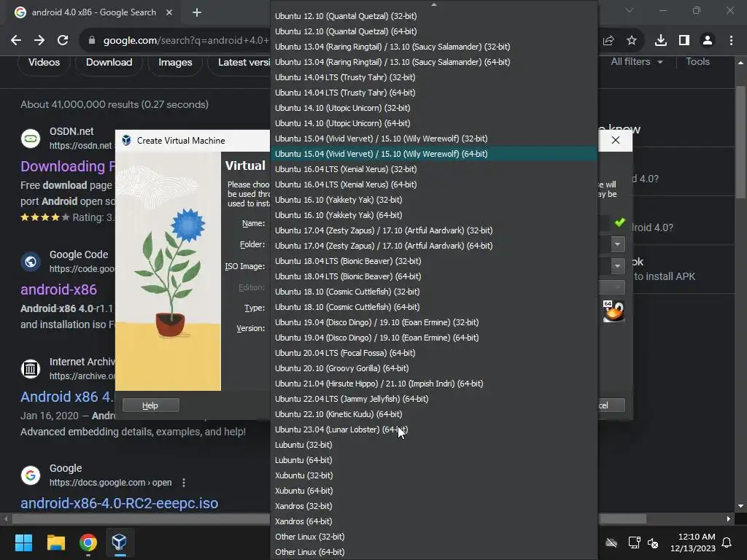Select Ubuntu 14.04 LTS (Trusty Tahr) (64-bit)
The image size is (747, 560).
433,93
